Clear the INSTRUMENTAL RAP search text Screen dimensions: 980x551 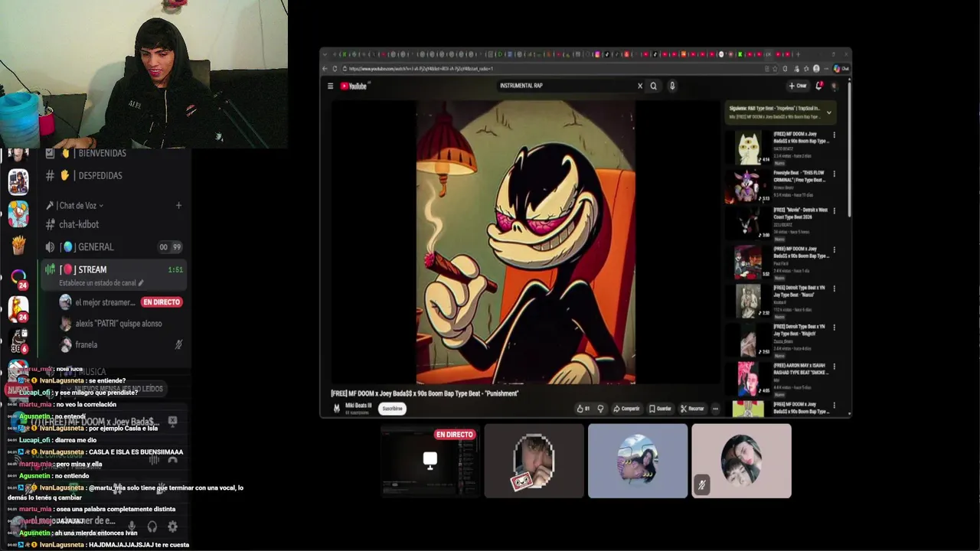click(640, 86)
